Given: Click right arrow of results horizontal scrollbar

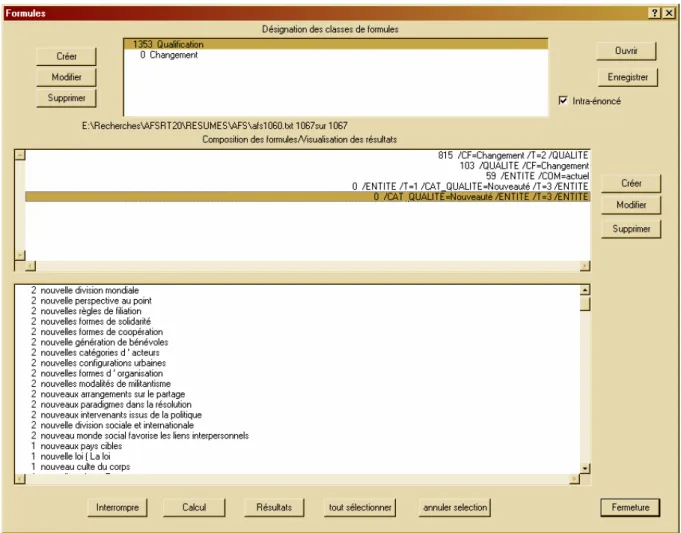Looking at the screenshot, I should click(574, 479).
